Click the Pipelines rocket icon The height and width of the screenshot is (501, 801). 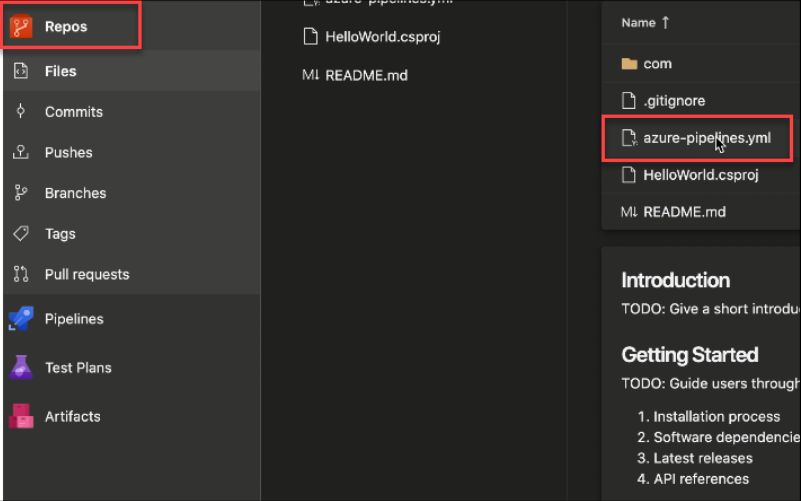click(x=21, y=319)
